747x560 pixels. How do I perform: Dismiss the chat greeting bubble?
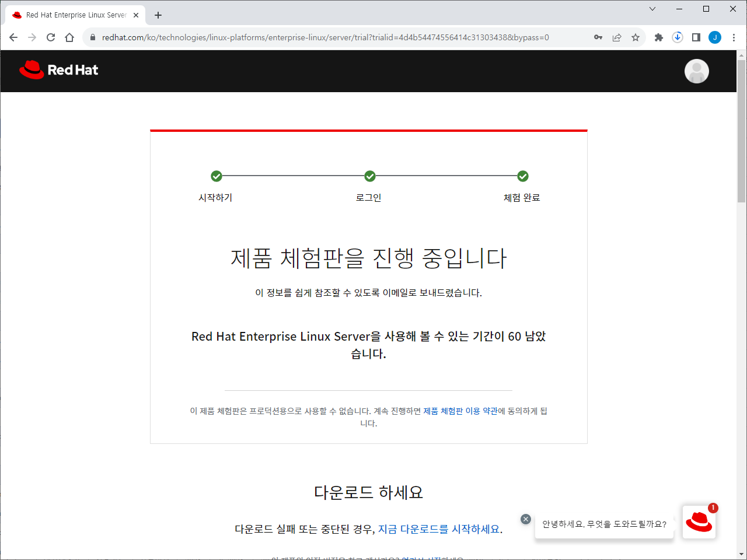coord(526,519)
